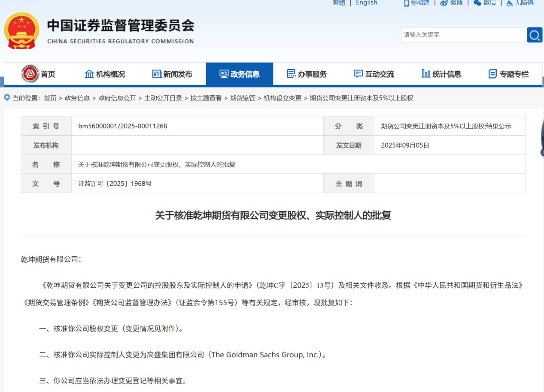Switch to the 政务信息 navigation tab

click(239, 73)
